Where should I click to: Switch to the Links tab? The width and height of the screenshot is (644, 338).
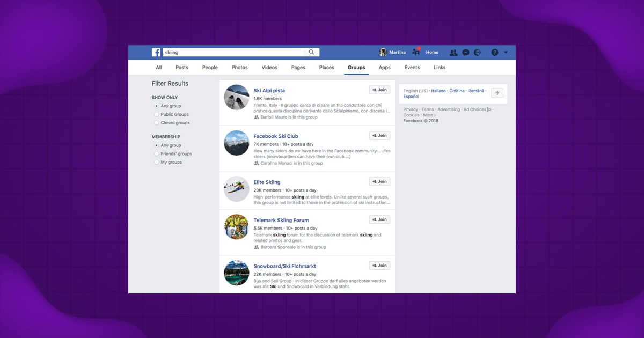440,68
